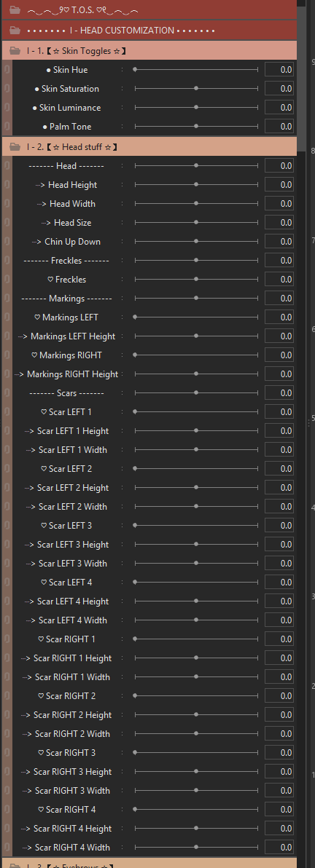Select the ------- Markings ------- separator parameter
315x868 pixels.
(x=66, y=299)
